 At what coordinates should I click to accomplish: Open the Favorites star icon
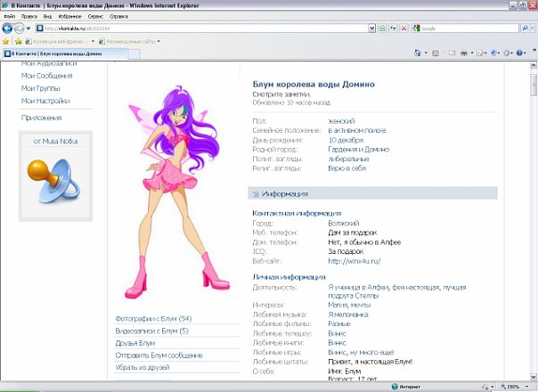(x=6, y=41)
